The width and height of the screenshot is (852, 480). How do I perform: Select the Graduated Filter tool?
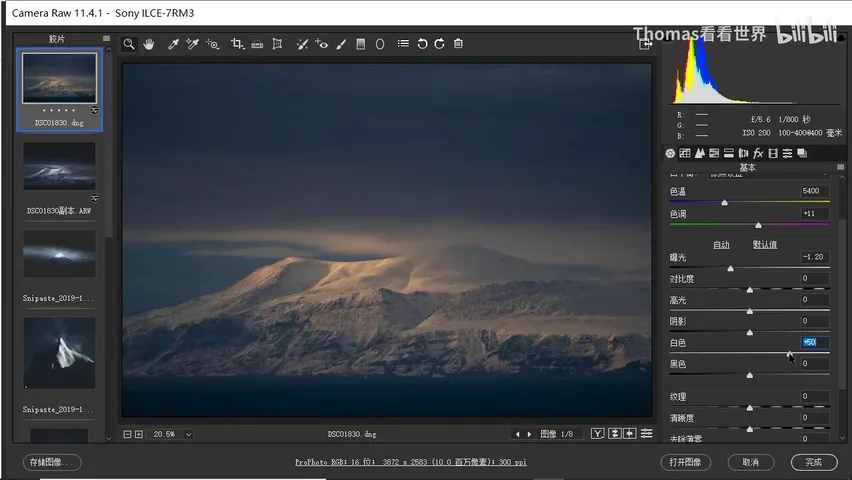360,44
